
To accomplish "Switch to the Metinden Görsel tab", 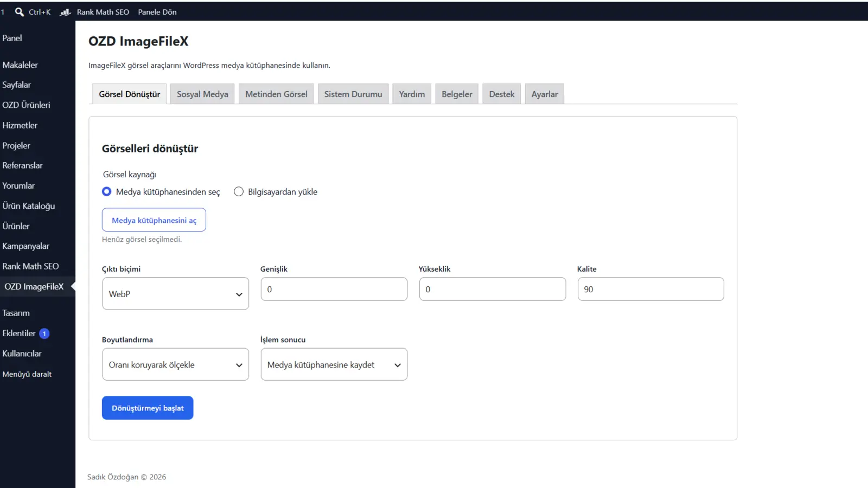I will (x=276, y=94).
